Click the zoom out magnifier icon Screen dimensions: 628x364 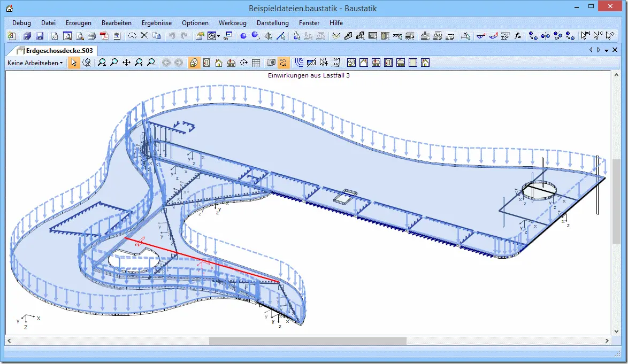click(151, 63)
